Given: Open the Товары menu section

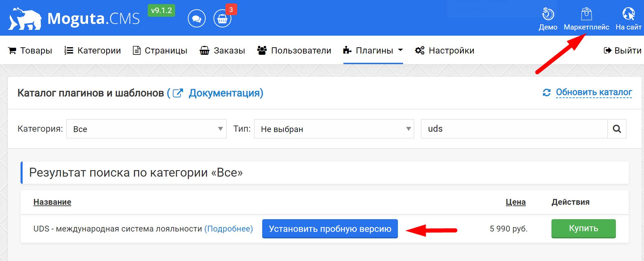Looking at the screenshot, I should [30, 50].
